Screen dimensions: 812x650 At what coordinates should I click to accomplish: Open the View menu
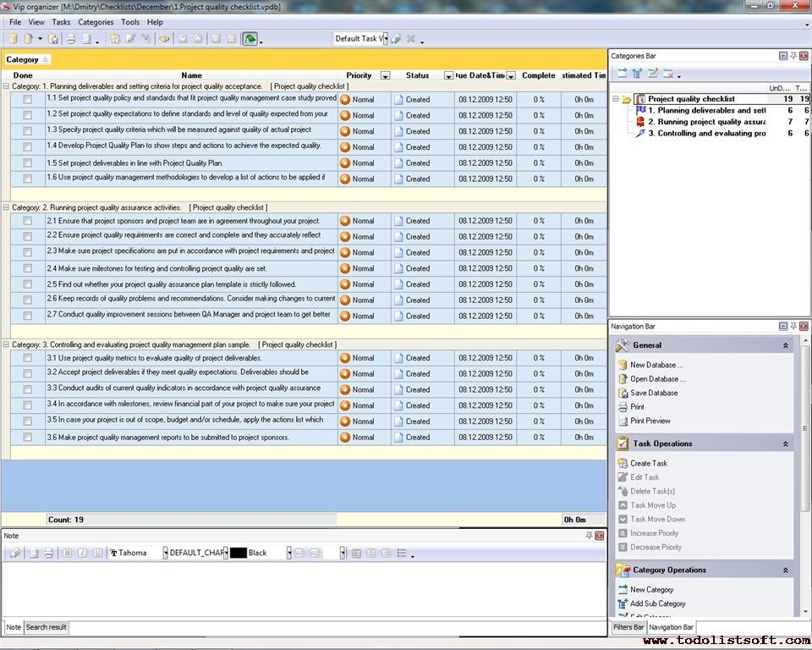point(36,22)
